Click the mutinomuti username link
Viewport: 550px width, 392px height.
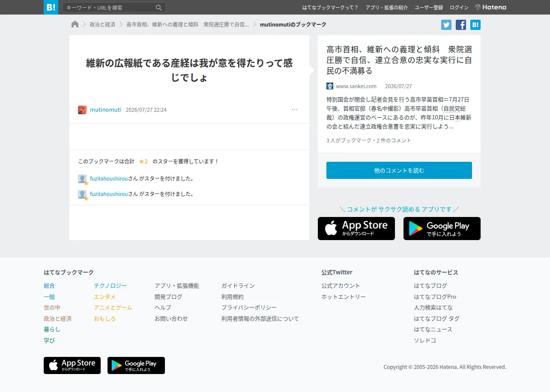click(x=105, y=110)
